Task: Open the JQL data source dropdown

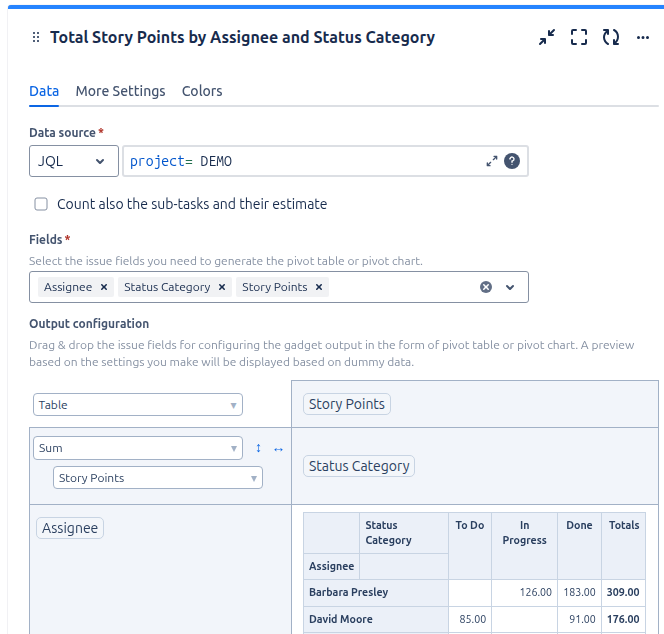Action: (74, 161)
